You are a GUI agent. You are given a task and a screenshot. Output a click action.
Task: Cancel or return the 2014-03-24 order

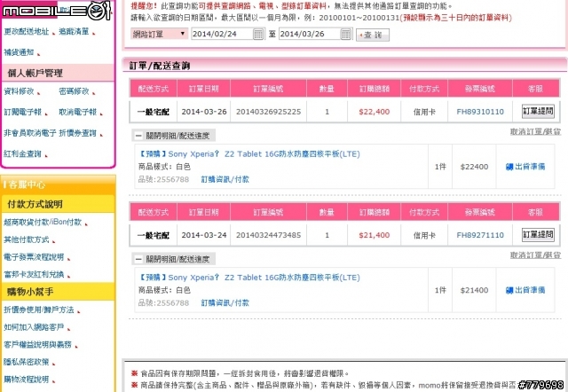[535, 255]
